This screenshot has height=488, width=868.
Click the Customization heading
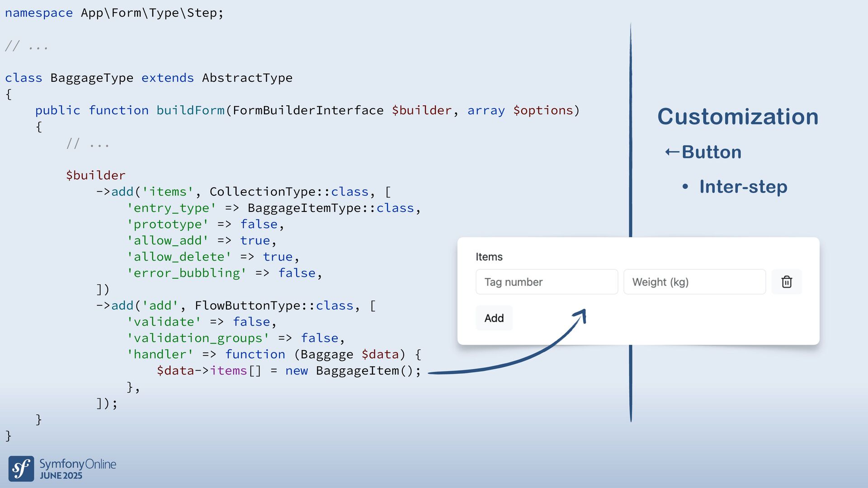pyautogui.click(x=738, y=117)
